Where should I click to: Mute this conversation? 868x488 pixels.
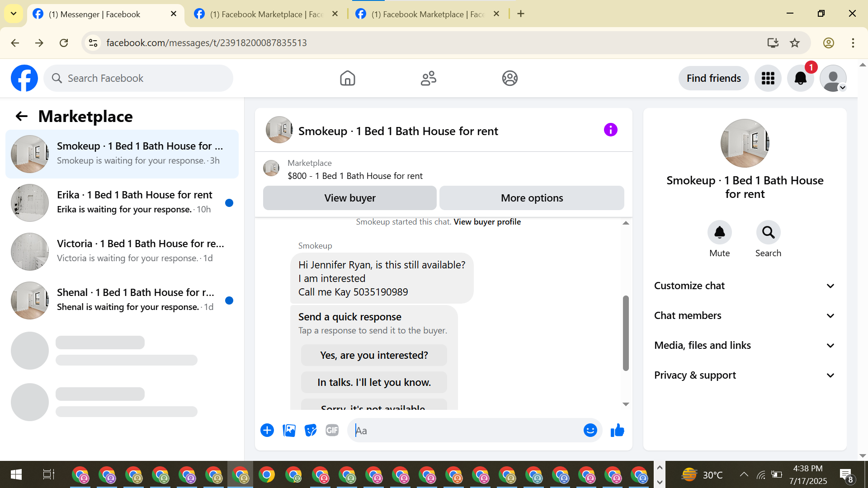click(x=719, y=233)
